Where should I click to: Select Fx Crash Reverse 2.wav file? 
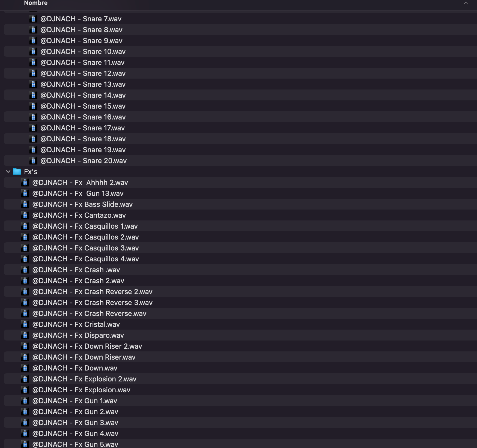pyautogui.click(x=92, y=292)
